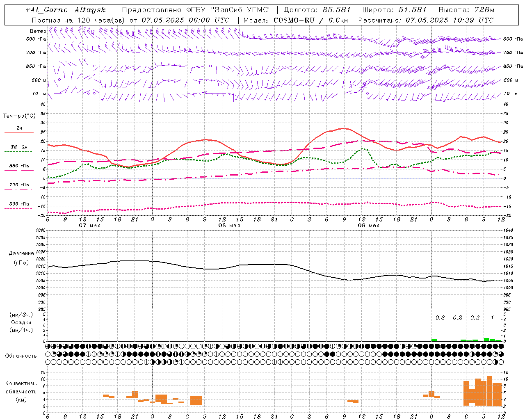Click the tallest orange convective cloud bar
This screenshot has height=420, width=525.
489,391
